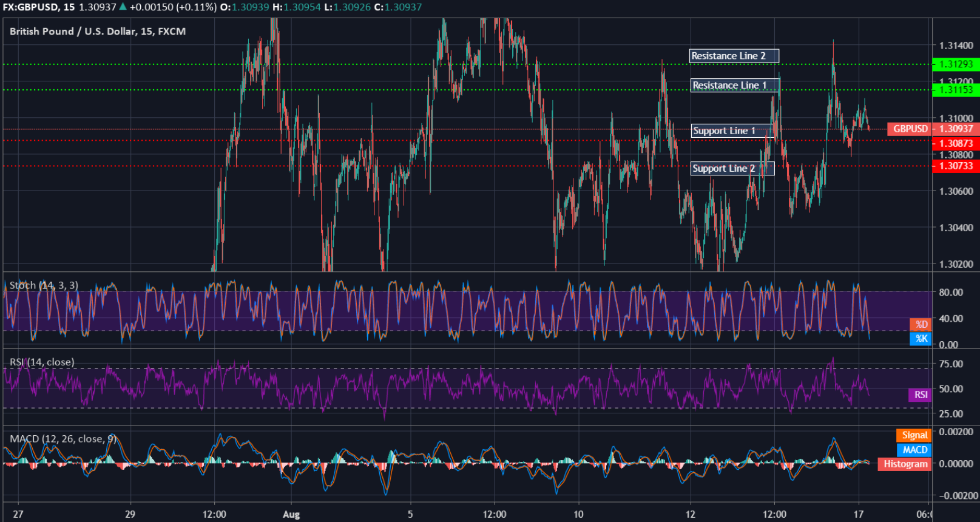Click the '5' date on the time axis
Image resolution: width=980 pixels, height=522 pixels.
tap(410, 514)
